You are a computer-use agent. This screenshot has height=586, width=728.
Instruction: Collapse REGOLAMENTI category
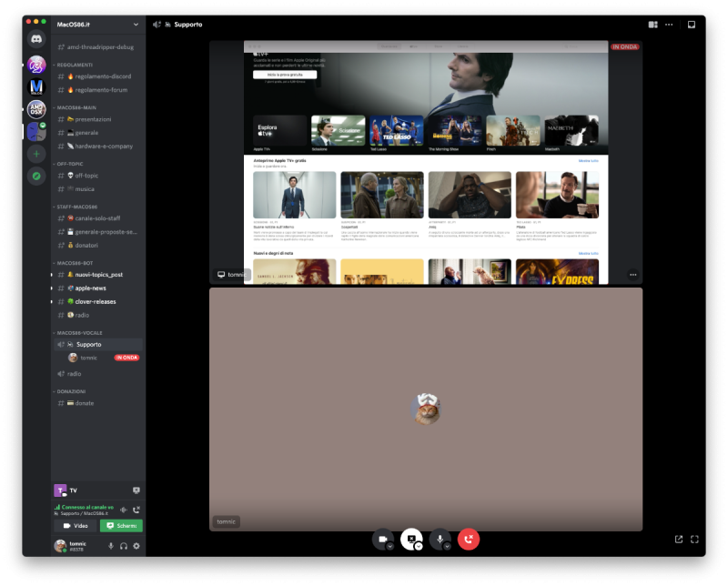[75, 65]
